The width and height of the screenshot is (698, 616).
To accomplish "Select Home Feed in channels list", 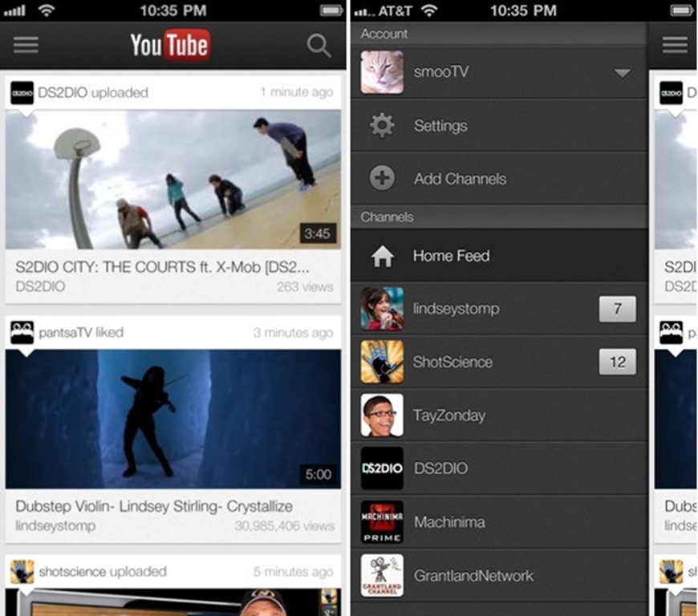I will coord(499,256).
